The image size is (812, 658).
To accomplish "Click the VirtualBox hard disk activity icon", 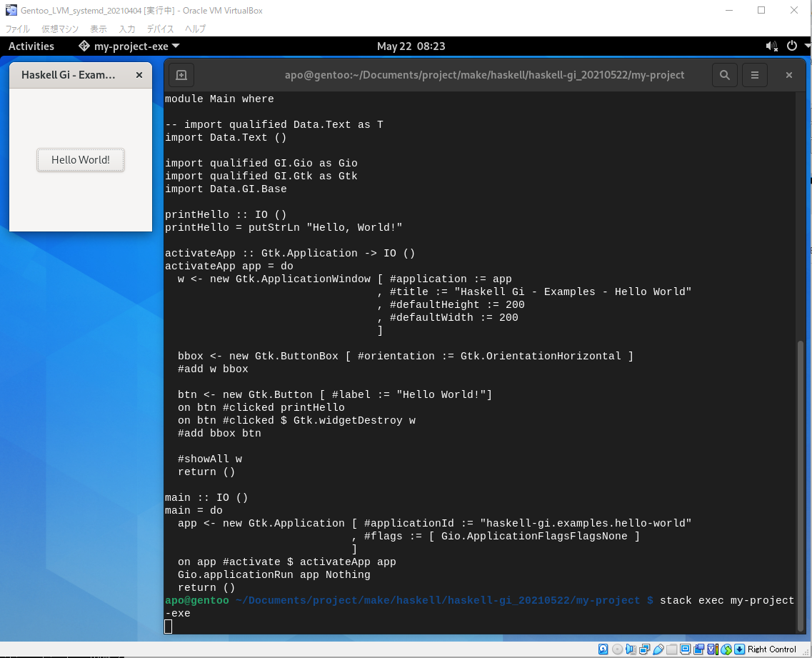I will (x=603, y=649).
